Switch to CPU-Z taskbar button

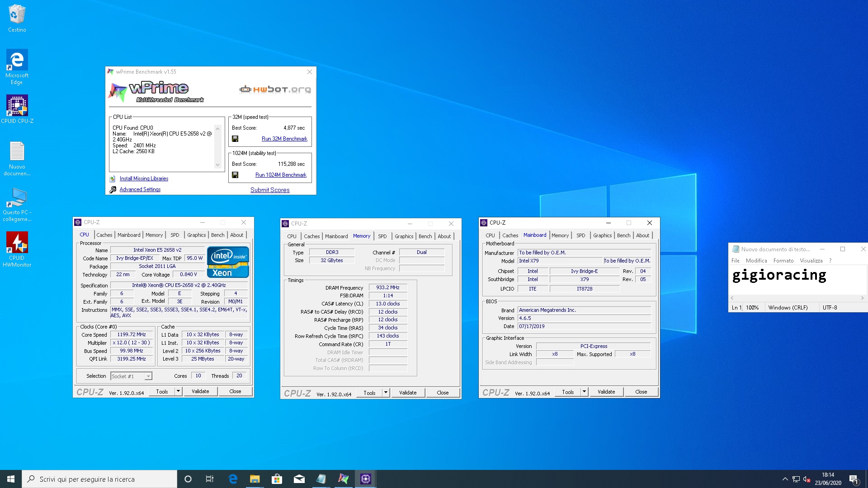pyautogui.click(x=365, y=479)
